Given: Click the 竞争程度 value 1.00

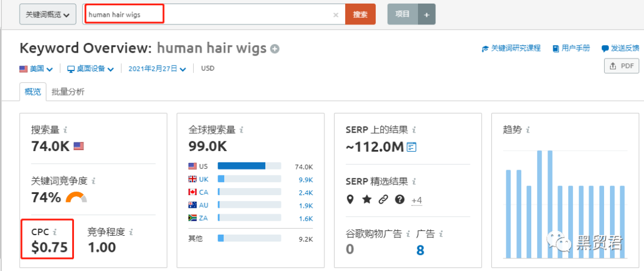Looking at the screenshot, I should coord(102,248).
